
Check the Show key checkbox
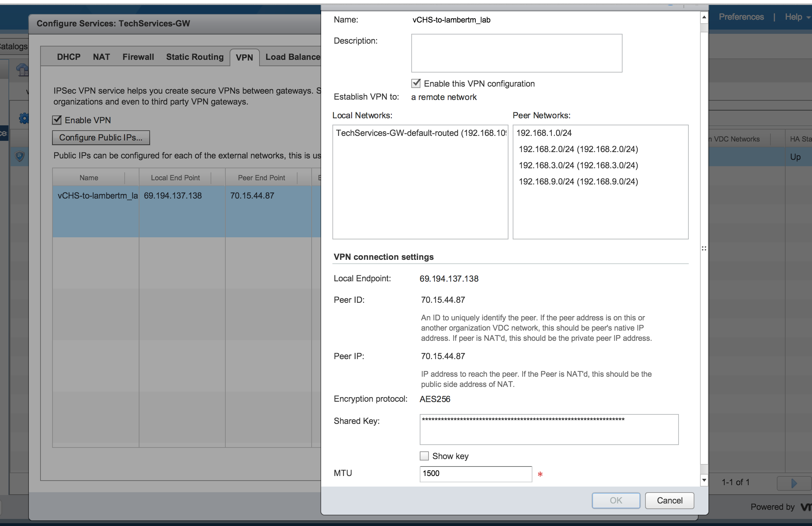point(424,456)
